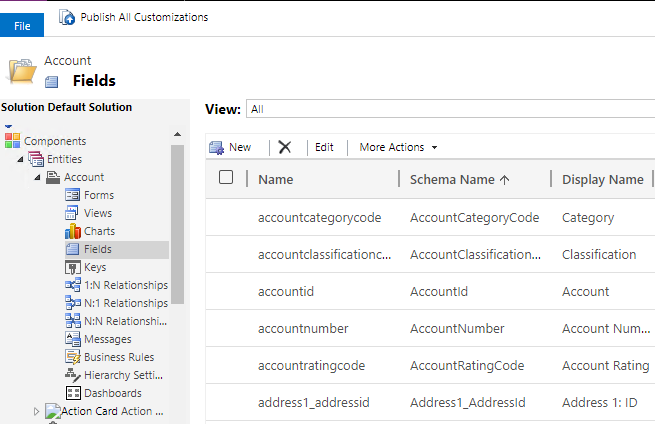Click the Publish All Customizations icon
This screenshot has width=655, height=424.
[68, 17]
